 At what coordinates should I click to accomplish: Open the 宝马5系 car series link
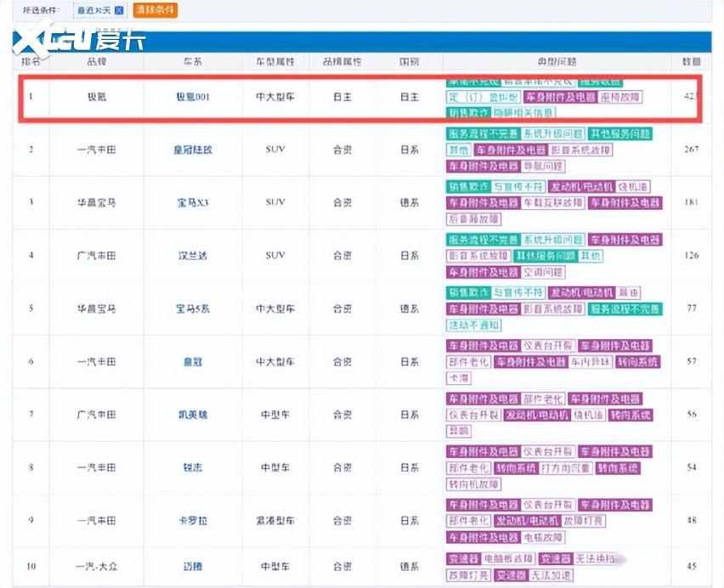(x=193, y=308)
